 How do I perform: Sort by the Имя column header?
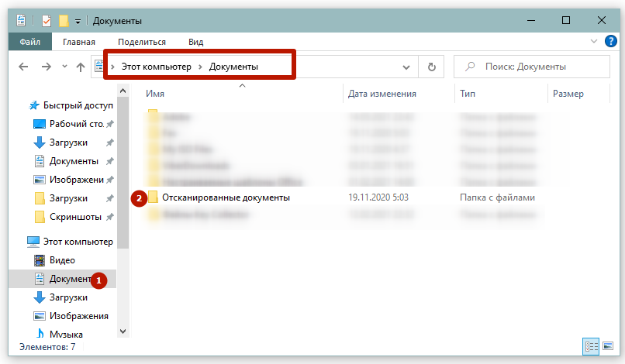coord(155,94)
